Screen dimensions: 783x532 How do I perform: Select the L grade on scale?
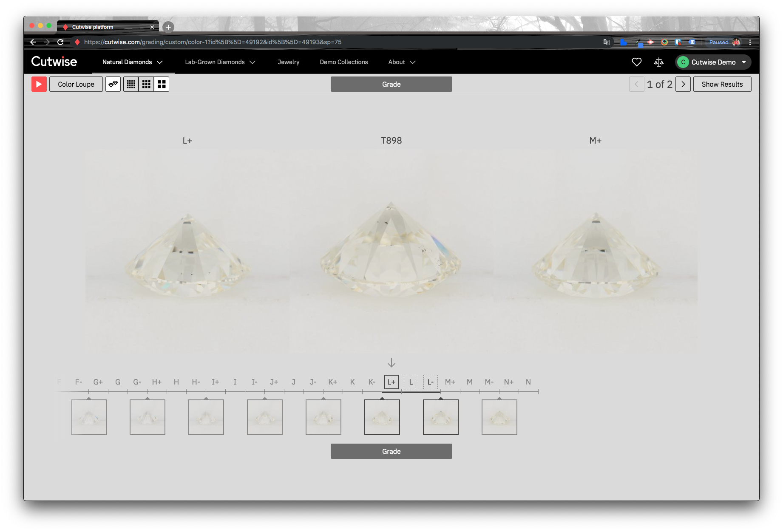411,382
